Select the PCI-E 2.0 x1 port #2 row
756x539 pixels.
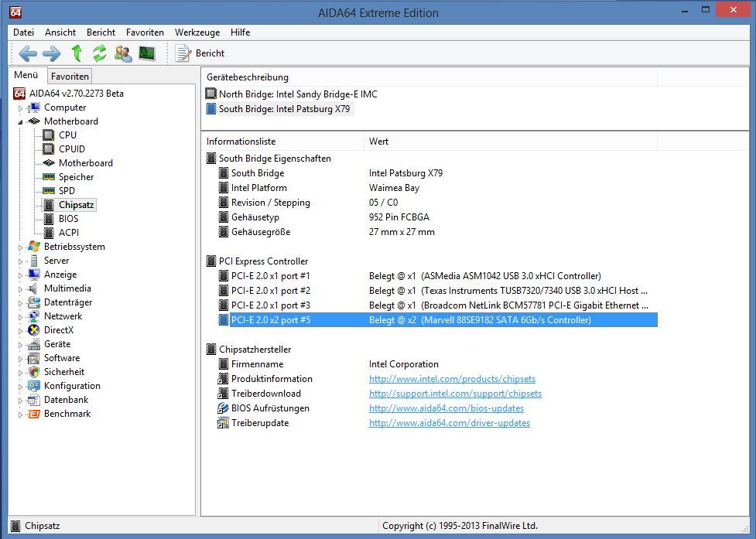coord(437,291)
